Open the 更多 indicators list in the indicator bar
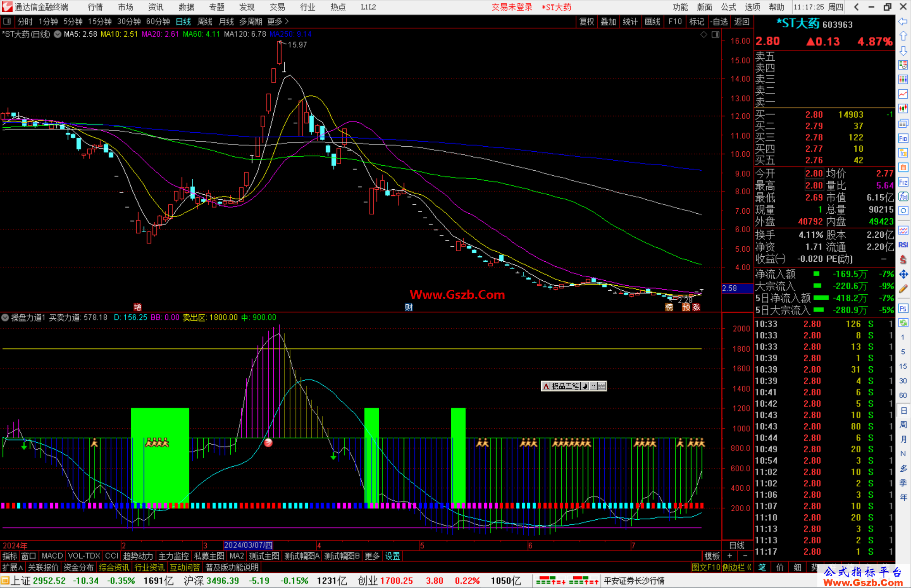Image resolution: width=911 pixels, height=588 pixels. pos(372,556)
